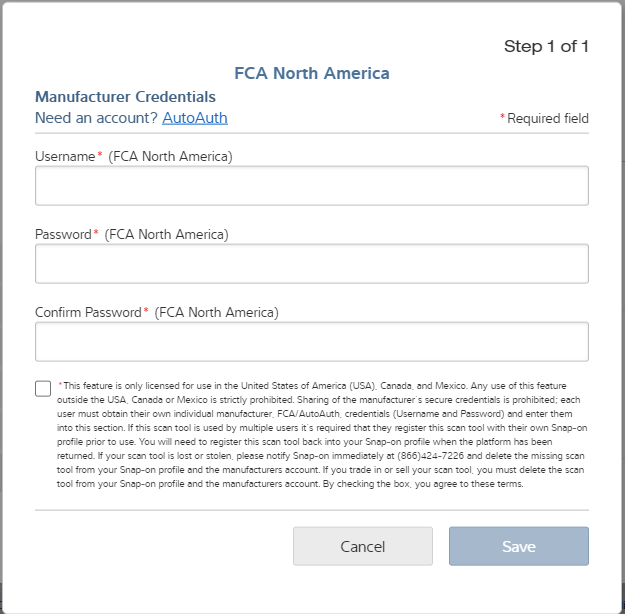Click the red asterisk beside Confirm Password
The height and width of the screenshot is (614, 625).
[x=146, y=312]
